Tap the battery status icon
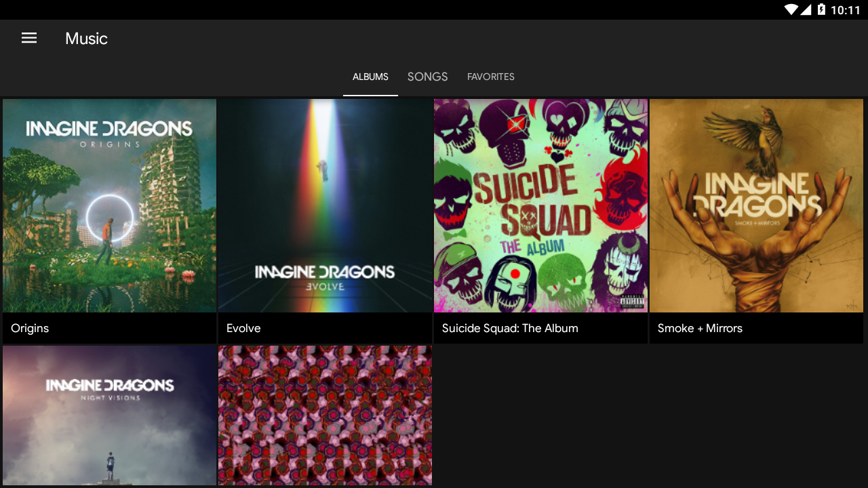Image resolution: width=868 pixels, height=488 pixels. (x=821, y=9)
